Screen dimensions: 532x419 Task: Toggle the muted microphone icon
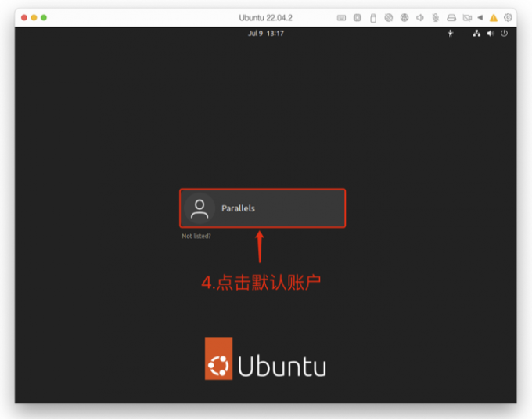pyautogui.click(x=436, y=18)
